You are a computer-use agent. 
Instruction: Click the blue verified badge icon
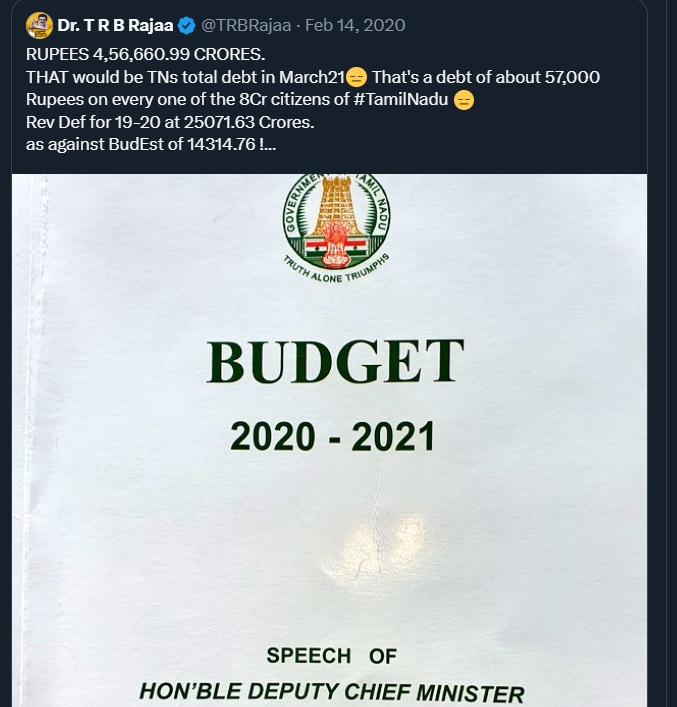pyautogui.click(x=187, y=25)
